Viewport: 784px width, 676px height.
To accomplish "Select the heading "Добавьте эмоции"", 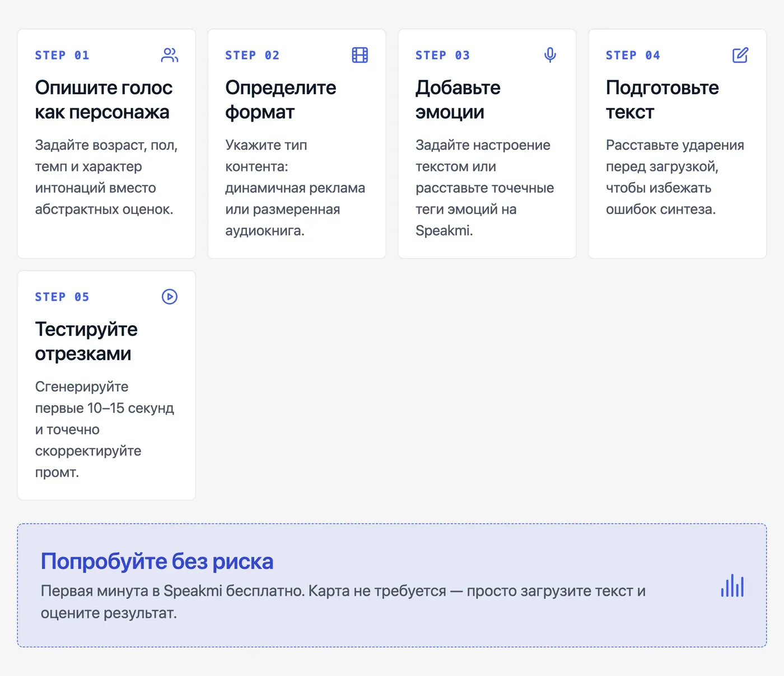I will [458, 100].
